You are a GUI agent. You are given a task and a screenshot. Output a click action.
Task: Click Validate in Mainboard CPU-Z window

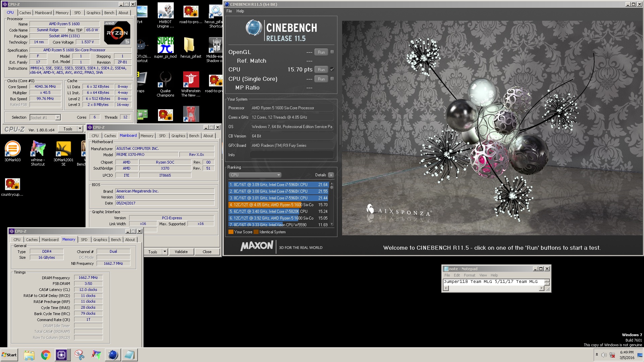(x=181, y=252)
